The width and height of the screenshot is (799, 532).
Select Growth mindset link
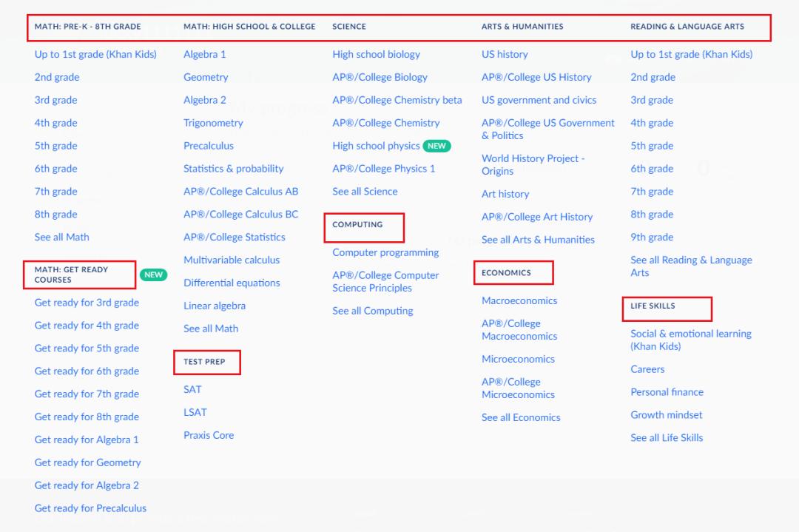(x=667, y=415)
